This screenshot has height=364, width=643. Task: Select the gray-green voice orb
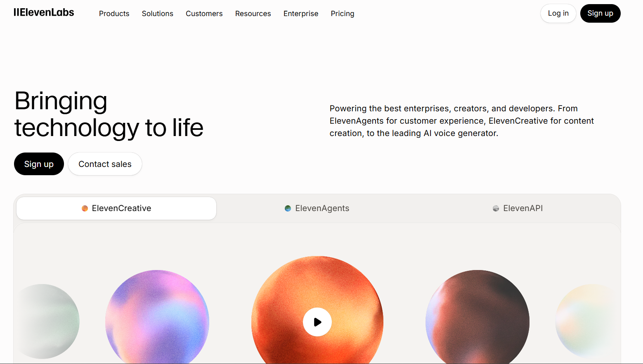tap(49, 322)
